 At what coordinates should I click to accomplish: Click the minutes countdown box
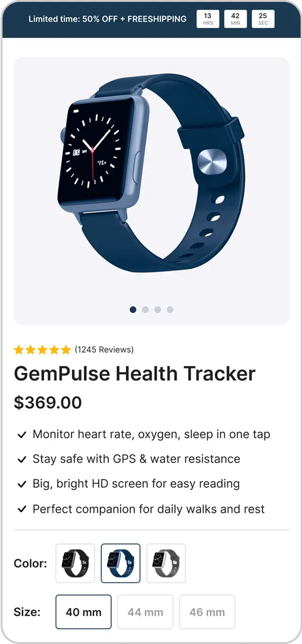coord(235,19)
